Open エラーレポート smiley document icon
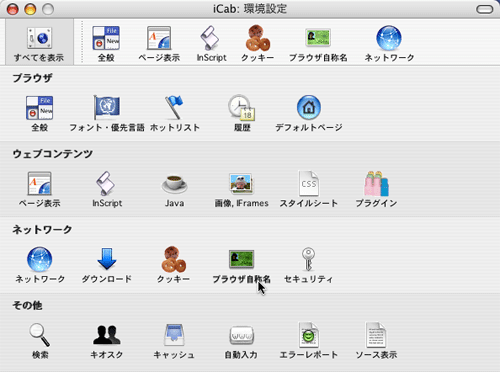The width and height of the screenshot is (500, 372). point(309,335)
